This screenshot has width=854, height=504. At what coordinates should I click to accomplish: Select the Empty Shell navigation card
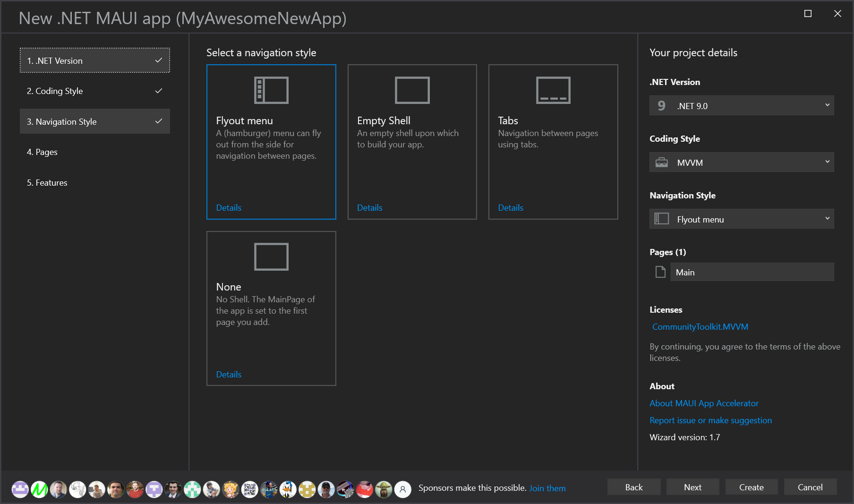[412, 142]
